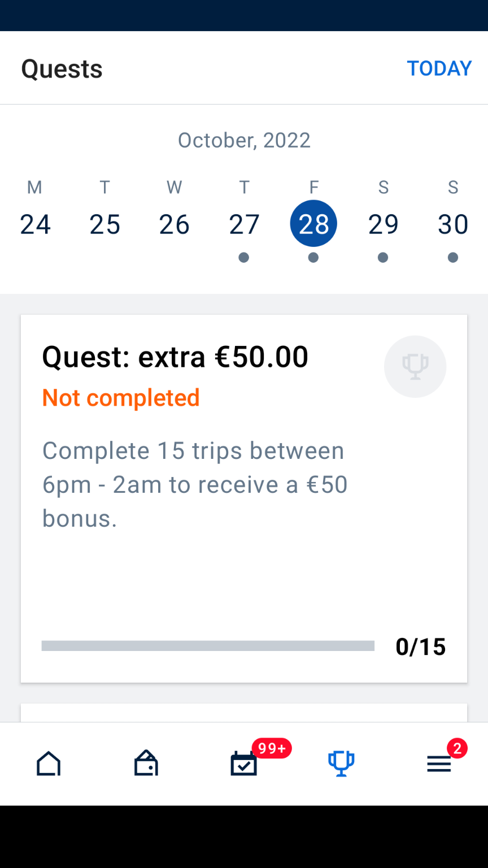Open the calendar schedule icon with 99+ badge
Viewport: 488px width, 868px height.
pyautogui.click(x=244, y=765)
